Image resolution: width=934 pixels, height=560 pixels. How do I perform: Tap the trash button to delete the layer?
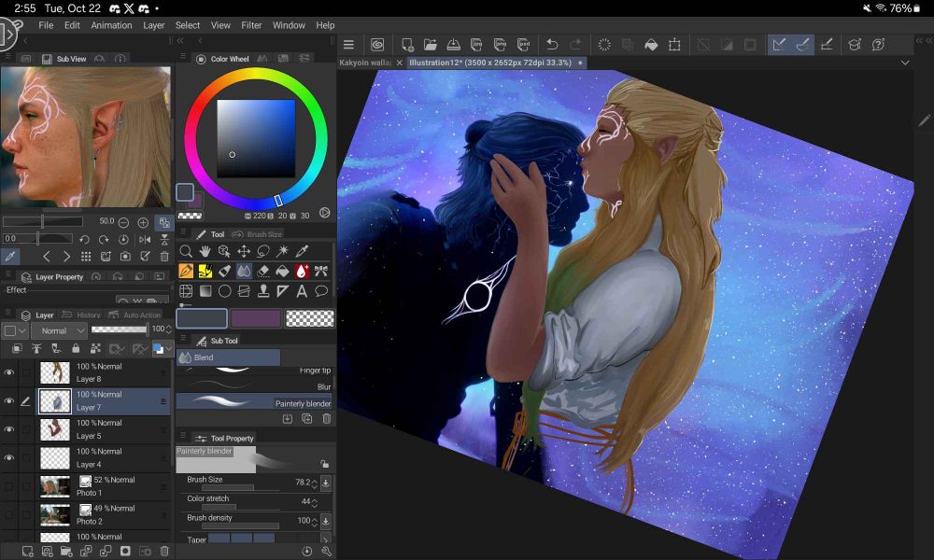click(x=163, y=550)
